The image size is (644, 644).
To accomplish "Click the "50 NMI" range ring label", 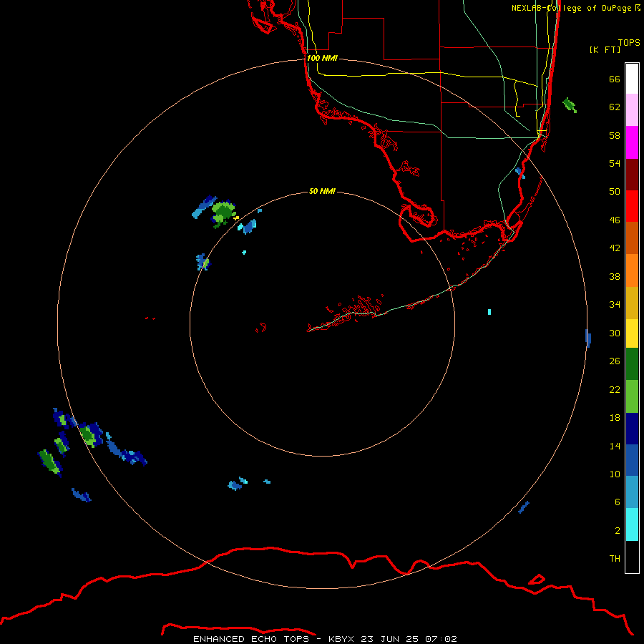I will pos(322,191).
